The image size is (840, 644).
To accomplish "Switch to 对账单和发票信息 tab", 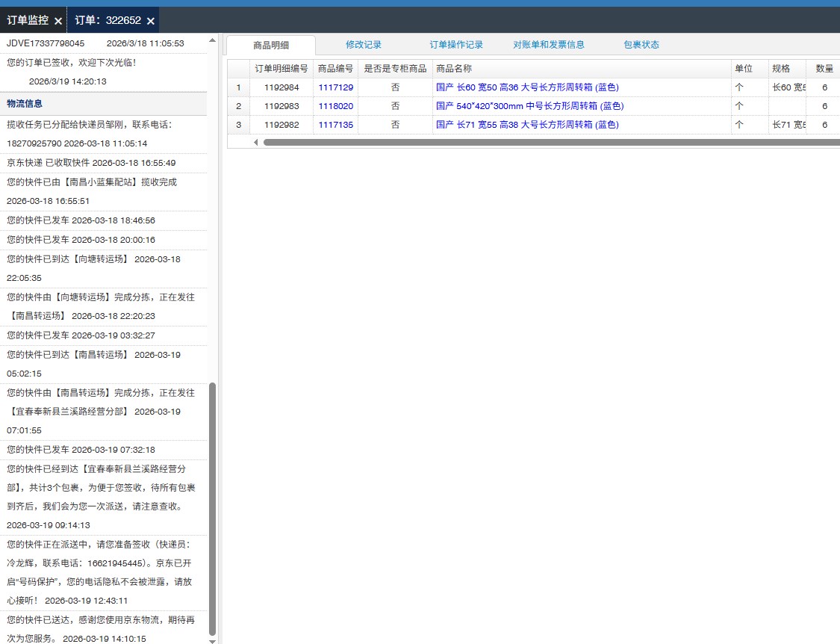I will tap(549, 45).
